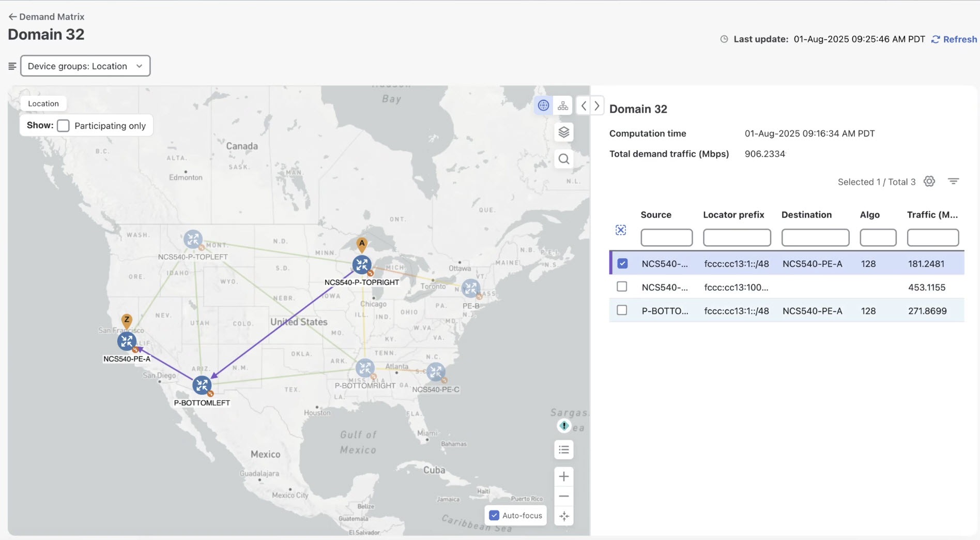Uncheck the selected NCS540 demand row
Screen dimensions: 980x540
[x=622, y=263]
